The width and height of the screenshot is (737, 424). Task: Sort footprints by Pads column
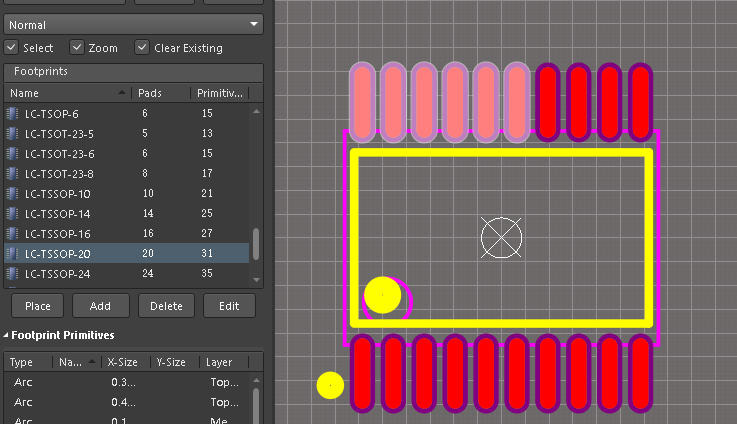point(161,93)
